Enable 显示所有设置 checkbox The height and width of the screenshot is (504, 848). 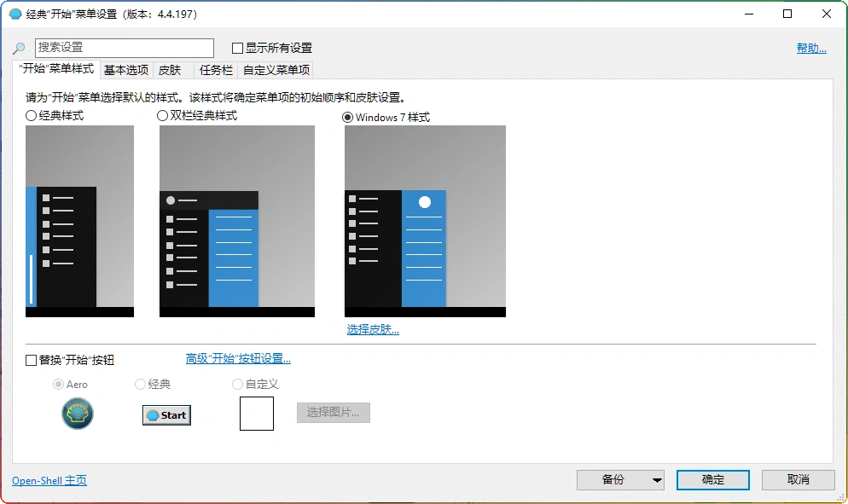[236, 48]
